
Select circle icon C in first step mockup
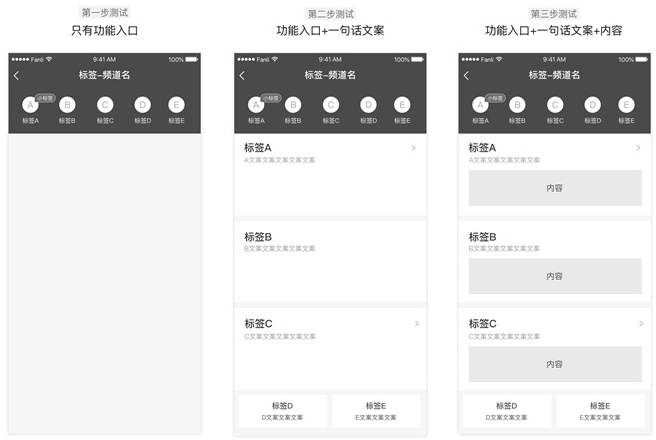[x=105, y=105]
